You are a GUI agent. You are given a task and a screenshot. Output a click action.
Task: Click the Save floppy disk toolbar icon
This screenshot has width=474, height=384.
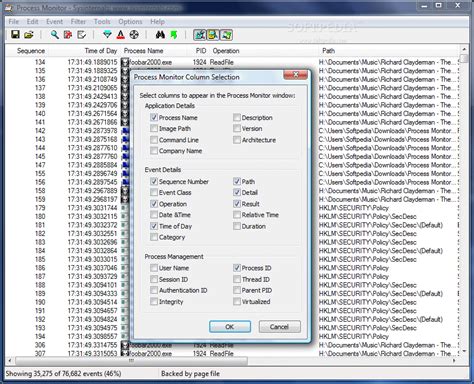15,35
